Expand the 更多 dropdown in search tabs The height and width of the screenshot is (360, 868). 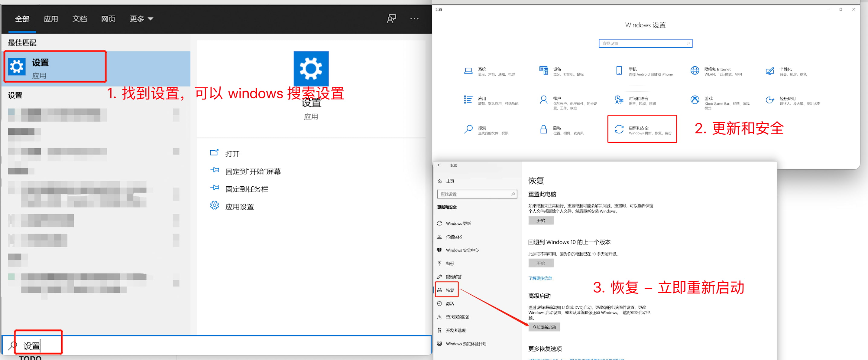141,19
